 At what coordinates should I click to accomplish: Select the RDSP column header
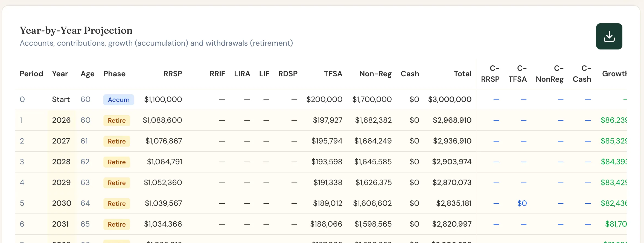click(288, 74)
